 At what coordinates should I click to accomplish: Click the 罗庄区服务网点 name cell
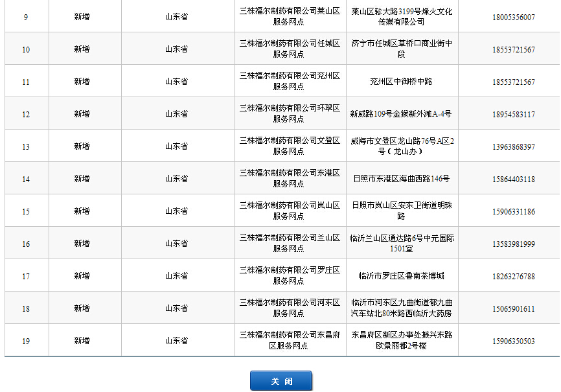[290, 275]
